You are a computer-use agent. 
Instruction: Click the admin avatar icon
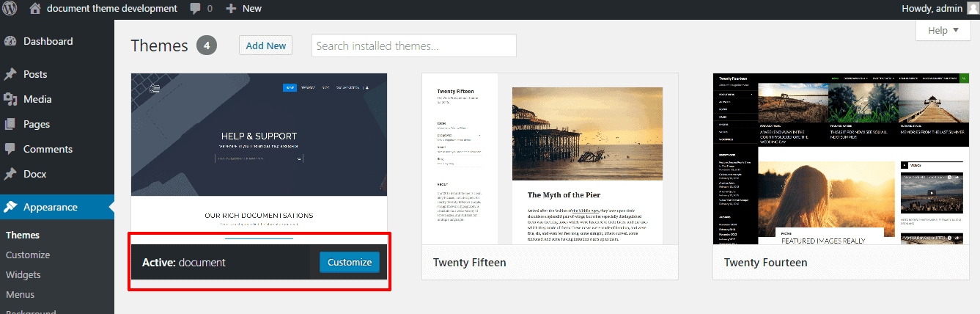[x=973, y=9]
